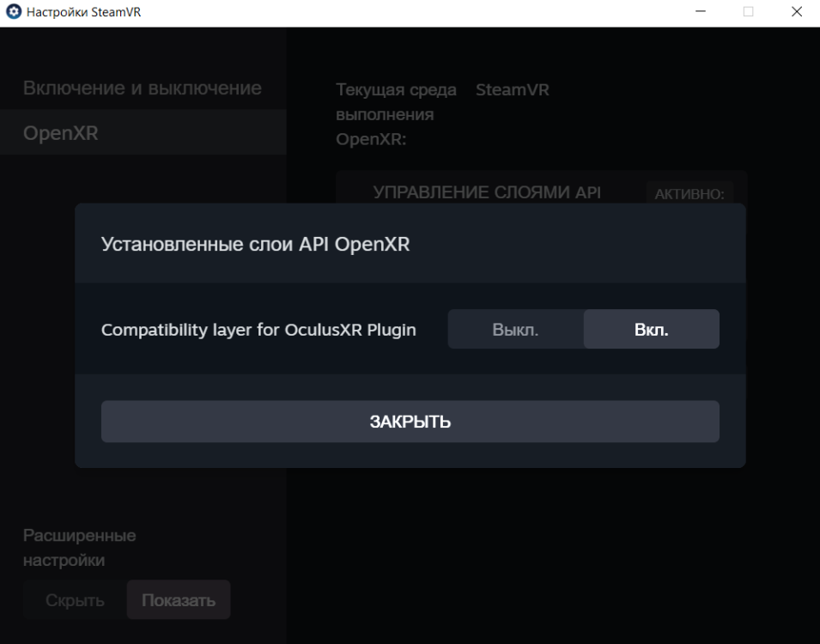Open УПРАВЛЕНИЕ СЛОЯМИ API button
820x644 pixels.
tap(487, 192)
